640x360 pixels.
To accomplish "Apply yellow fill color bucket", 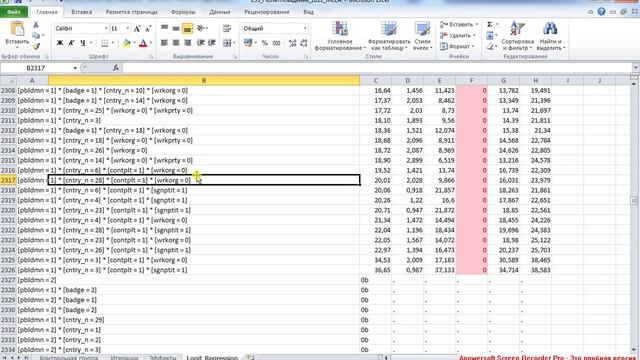I will (127, 43).
